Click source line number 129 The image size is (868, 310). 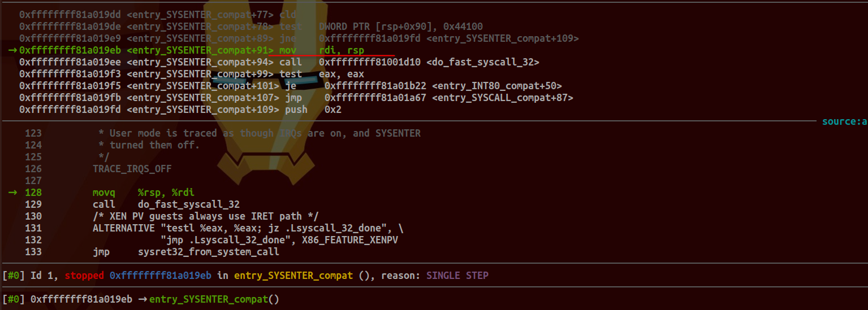[x=33, y=204]
